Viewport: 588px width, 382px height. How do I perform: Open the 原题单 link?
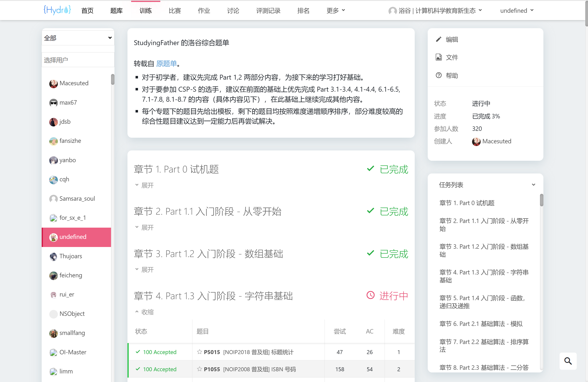166,64
